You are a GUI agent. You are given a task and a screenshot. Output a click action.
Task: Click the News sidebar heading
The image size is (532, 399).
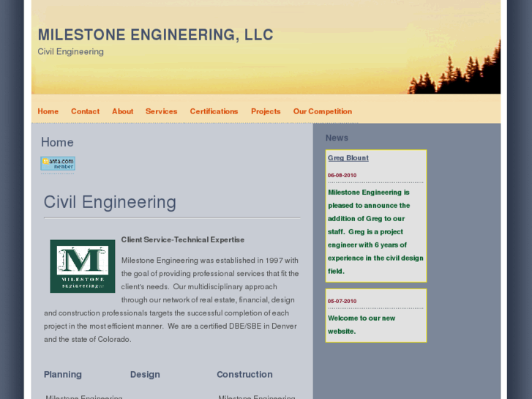[x=337, y=138]
